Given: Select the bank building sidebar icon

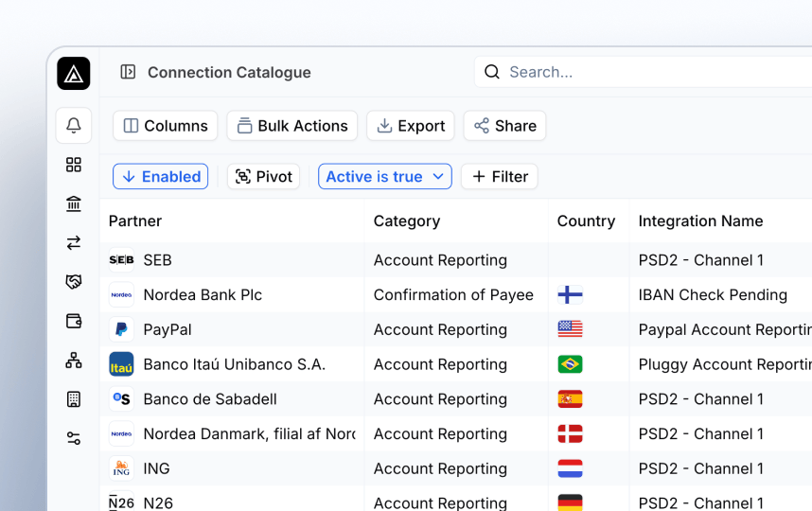Looking at the screenshot, I should click(74, 204).
